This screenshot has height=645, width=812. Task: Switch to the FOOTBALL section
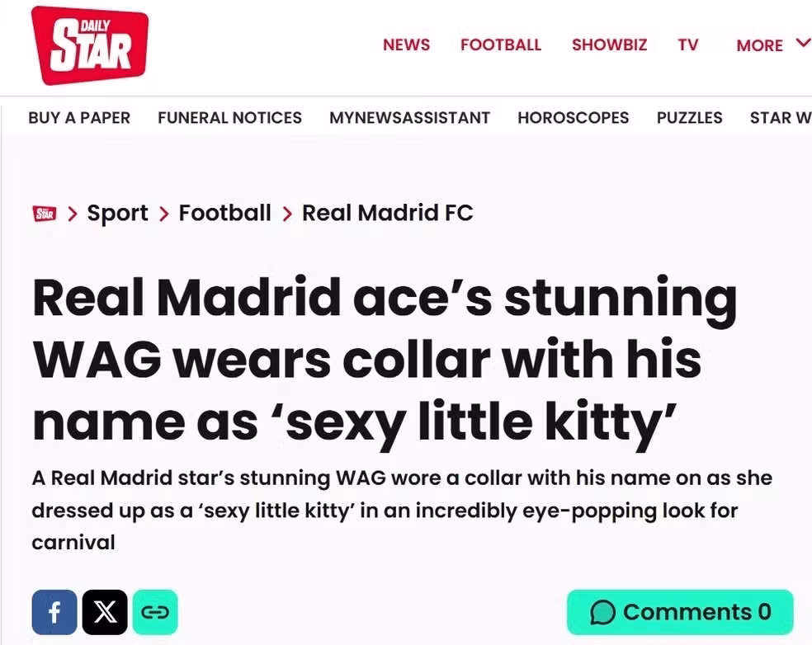[501, 45]
